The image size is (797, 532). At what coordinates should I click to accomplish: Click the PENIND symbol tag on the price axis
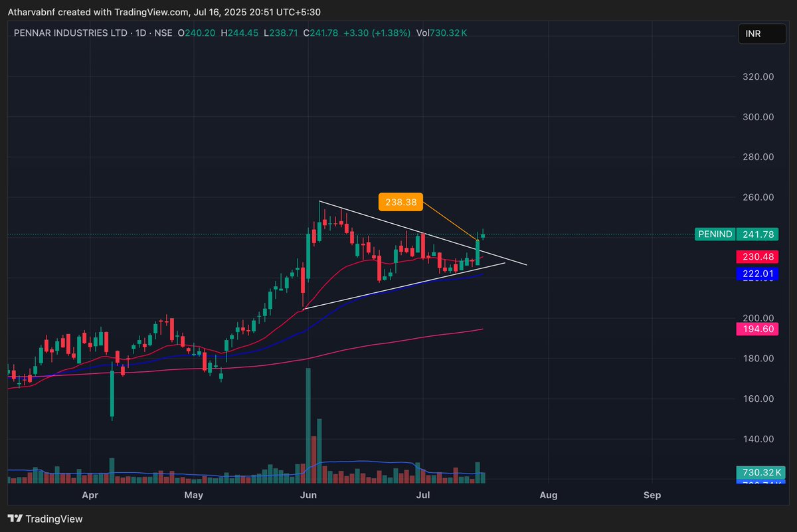pyautogui.click(x=715, y=234)
